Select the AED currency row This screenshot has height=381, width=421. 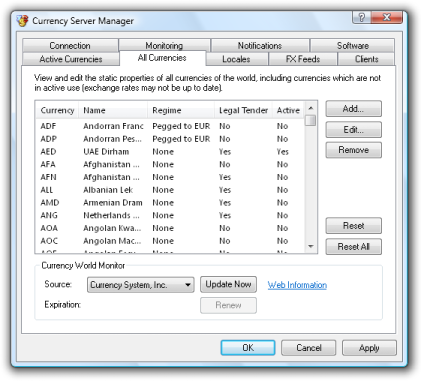(x=170, y=152)
